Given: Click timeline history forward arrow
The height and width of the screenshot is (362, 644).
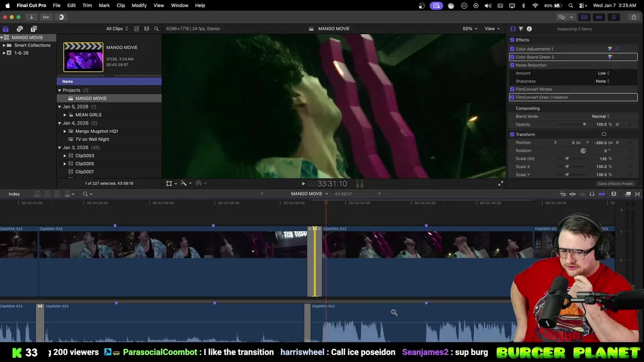Looking at the screenshot, I should (379, 194).
